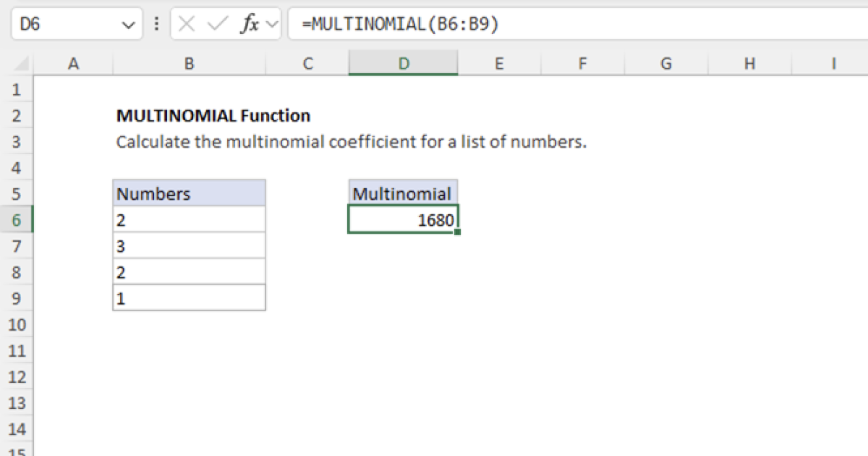Select row 6 header
Image resolution: width=868 pixels, height=456 pixels.
[x=16, y=220]
